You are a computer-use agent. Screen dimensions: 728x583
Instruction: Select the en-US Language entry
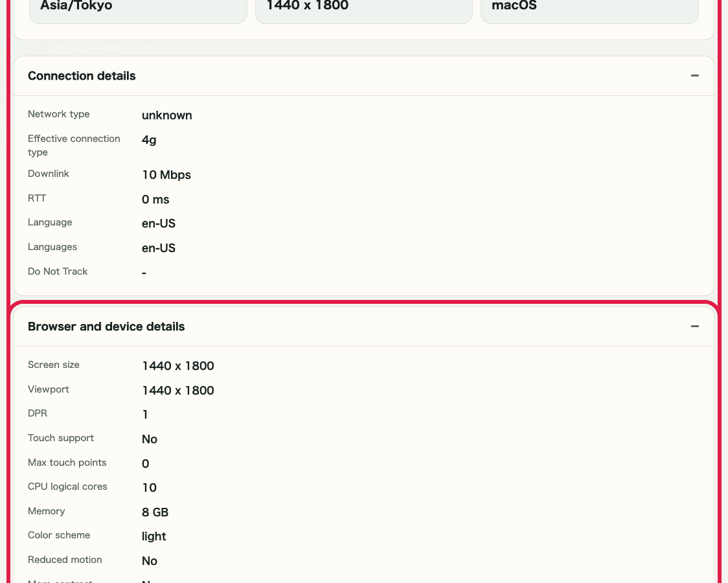[x=158, y=223]
